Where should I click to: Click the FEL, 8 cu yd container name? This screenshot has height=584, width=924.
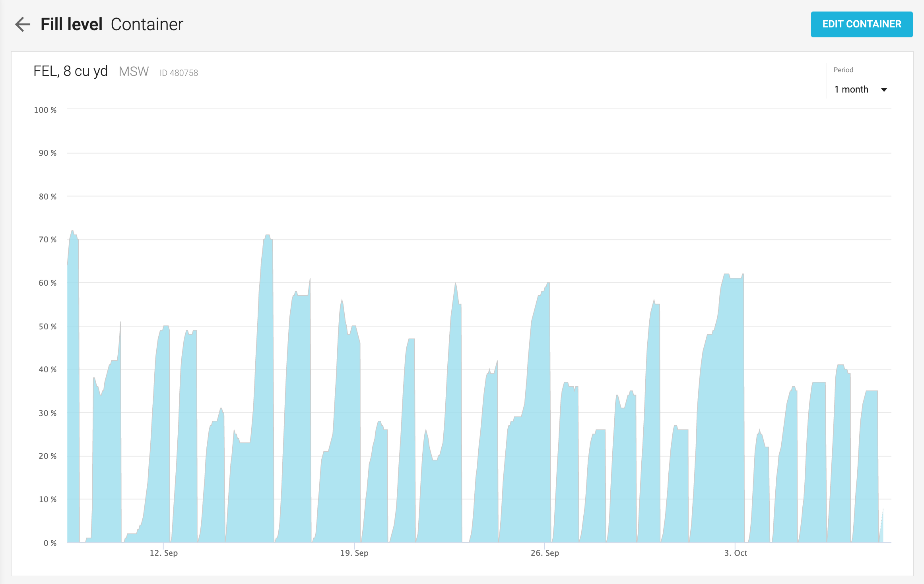click(70, 71)
